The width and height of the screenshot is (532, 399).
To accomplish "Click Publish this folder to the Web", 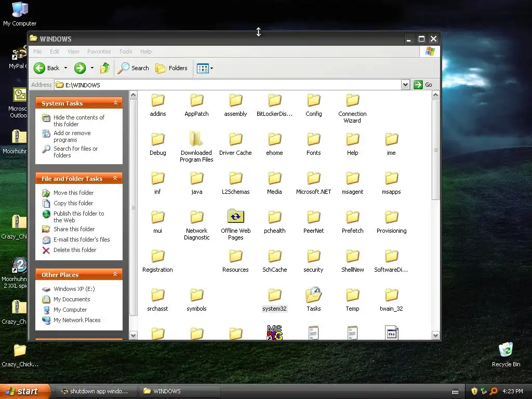I will [x=79, y=217].
